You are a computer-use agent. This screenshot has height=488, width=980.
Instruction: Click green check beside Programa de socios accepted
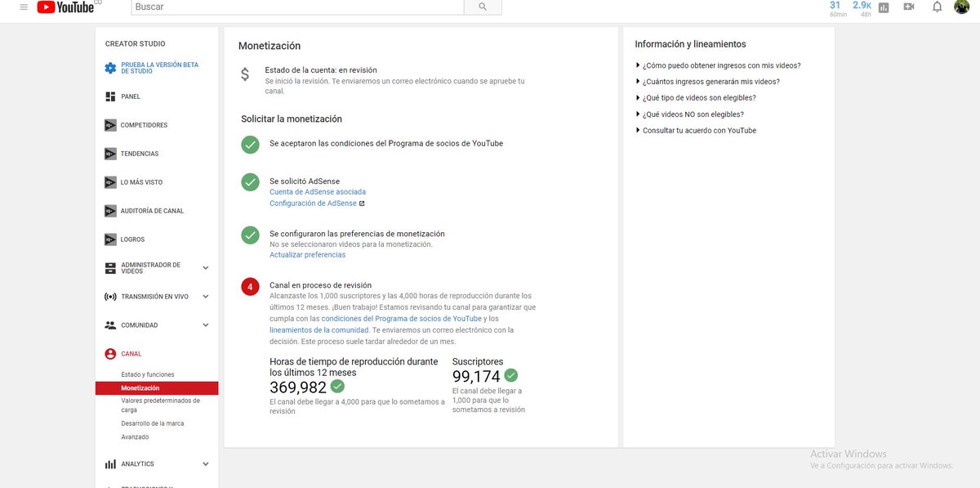[x=250, y=144]
